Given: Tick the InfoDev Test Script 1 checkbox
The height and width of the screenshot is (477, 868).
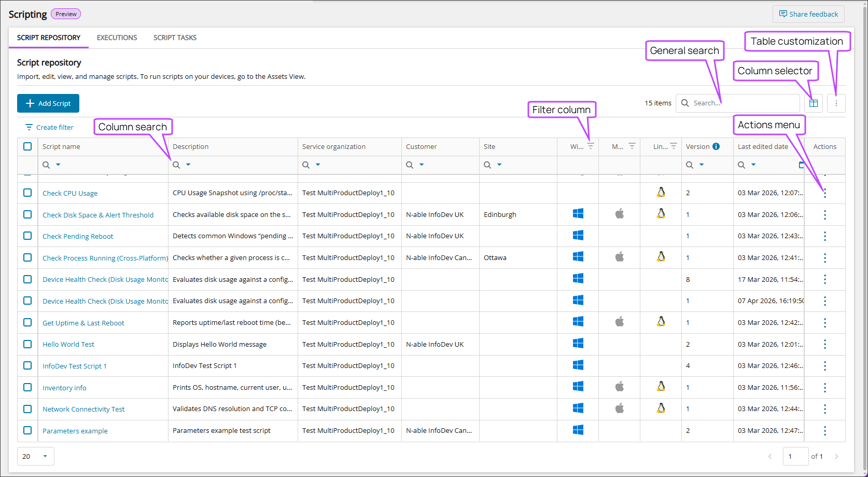Looking at the screenshot, I should coord(27,365).
